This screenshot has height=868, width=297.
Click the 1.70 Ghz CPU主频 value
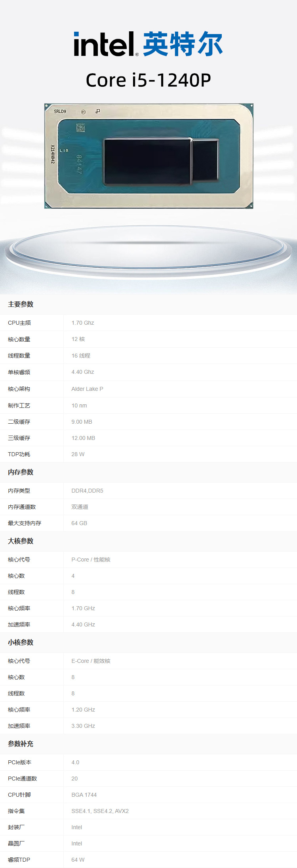tap(83, 323)
